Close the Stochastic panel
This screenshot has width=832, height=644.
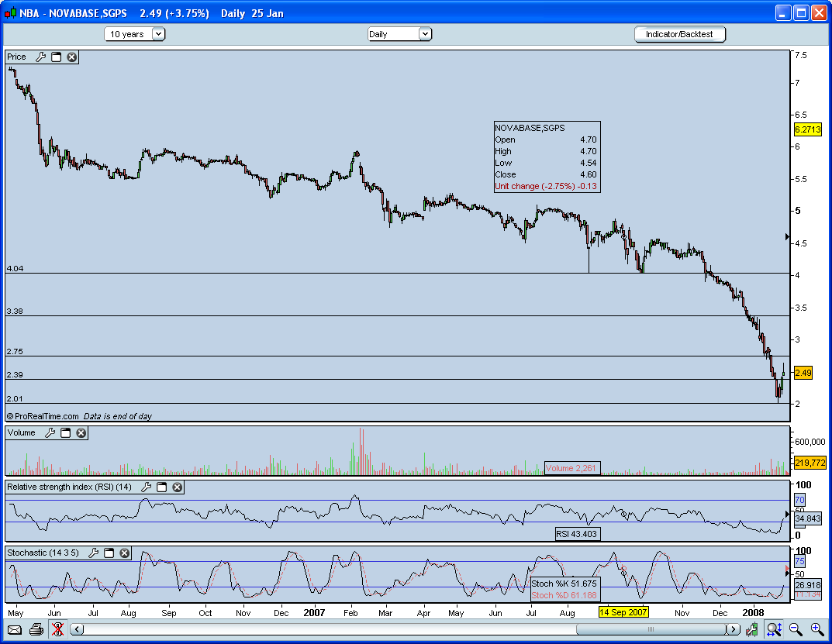point(124,553)
